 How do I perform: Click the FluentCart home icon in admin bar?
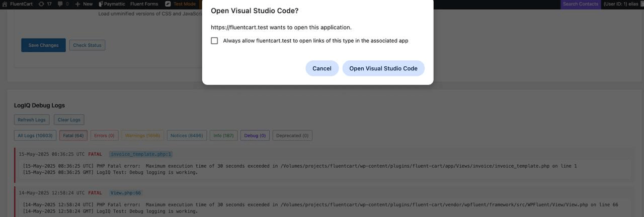point(5,4)
